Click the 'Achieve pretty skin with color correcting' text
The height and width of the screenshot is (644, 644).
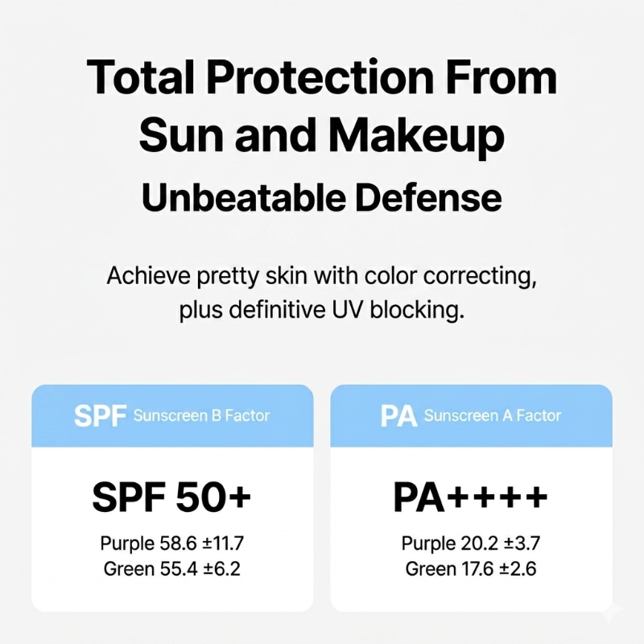click(x=321, y=276)
